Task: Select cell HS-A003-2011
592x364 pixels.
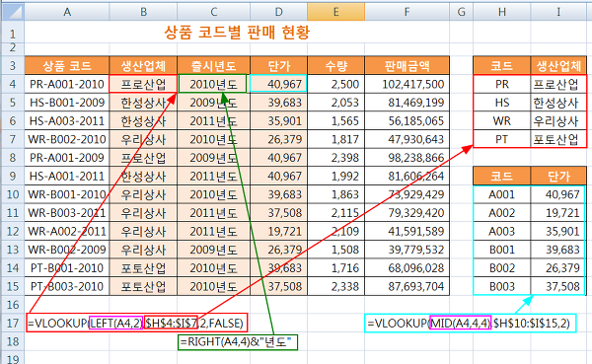Action: [x=67, y=120]
